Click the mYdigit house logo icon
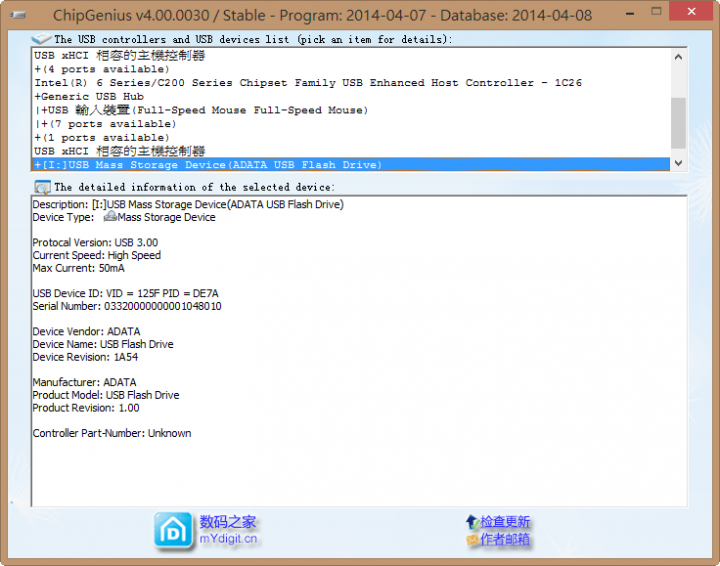 pos(173,531)
